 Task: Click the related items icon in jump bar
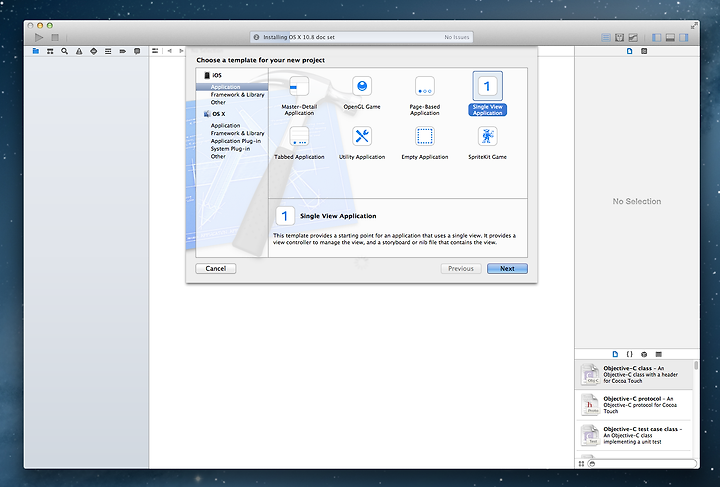tap(155, 50)
